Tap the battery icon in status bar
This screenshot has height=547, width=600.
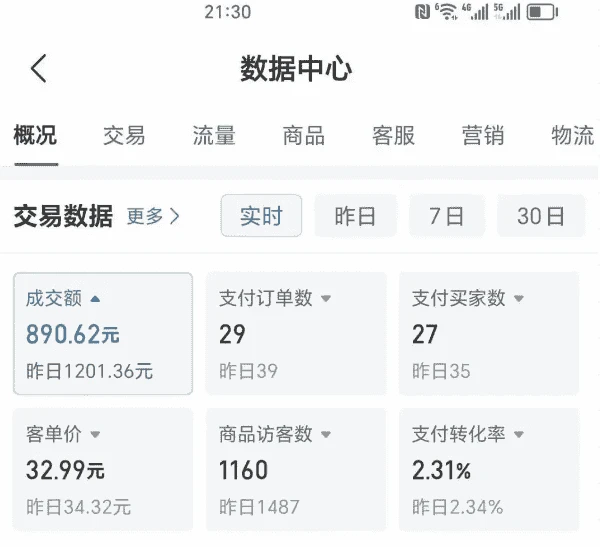542,12
